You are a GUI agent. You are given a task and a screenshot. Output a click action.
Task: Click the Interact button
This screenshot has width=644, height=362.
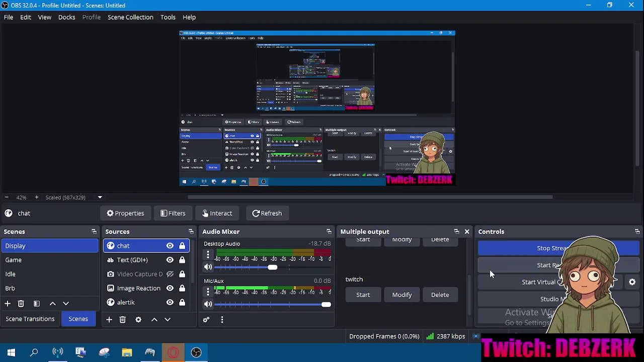tap(217, 213)
